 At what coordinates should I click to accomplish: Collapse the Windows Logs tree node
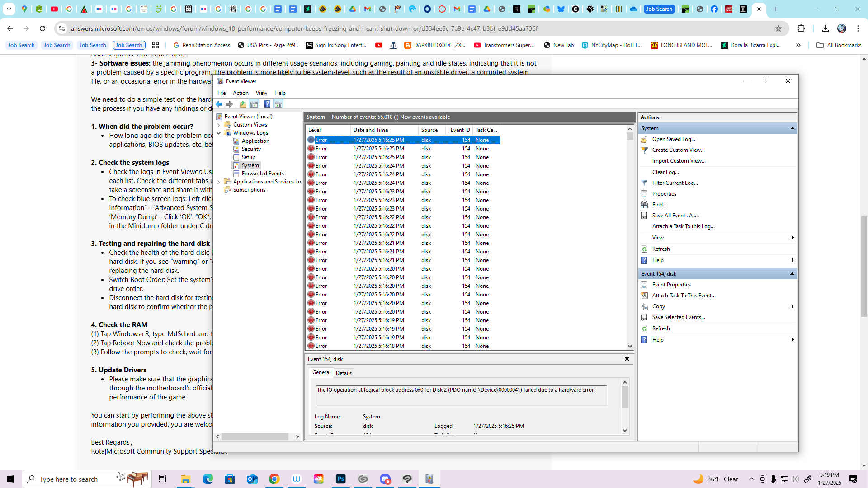[x=219, y=133]
